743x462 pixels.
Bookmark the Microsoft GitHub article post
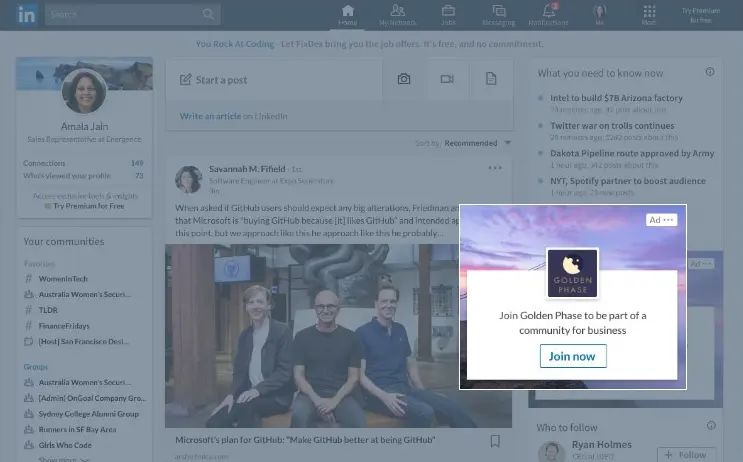(x=495, y=441)
